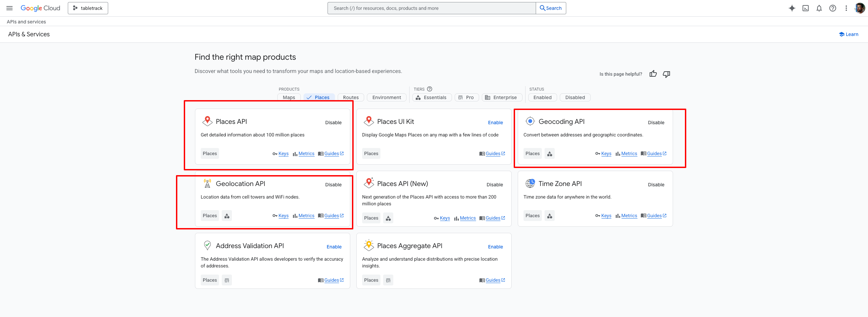The height and width of the screenshot is (317, 868).
Task: Filter by Enabled status chip
Action: 542,97
